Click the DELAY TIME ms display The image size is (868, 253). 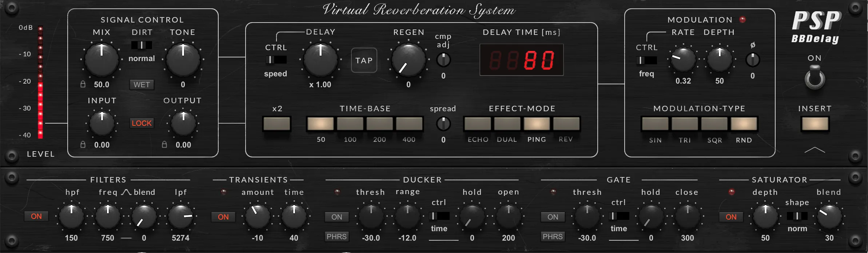click(x=521, y=60)
